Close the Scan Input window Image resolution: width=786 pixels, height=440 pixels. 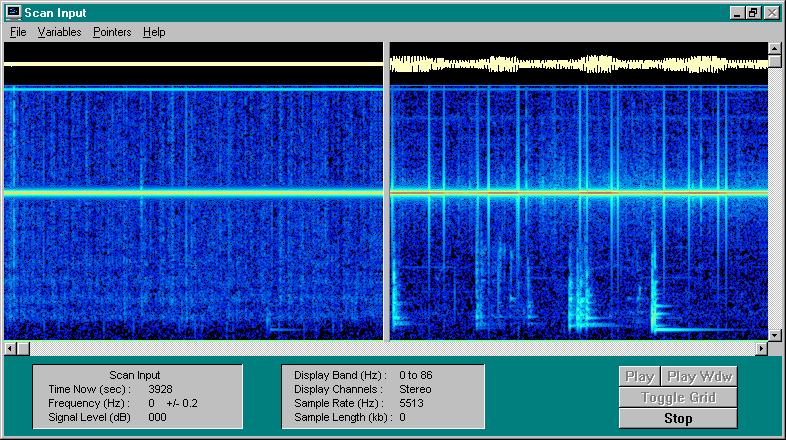(x=772, y=13)
